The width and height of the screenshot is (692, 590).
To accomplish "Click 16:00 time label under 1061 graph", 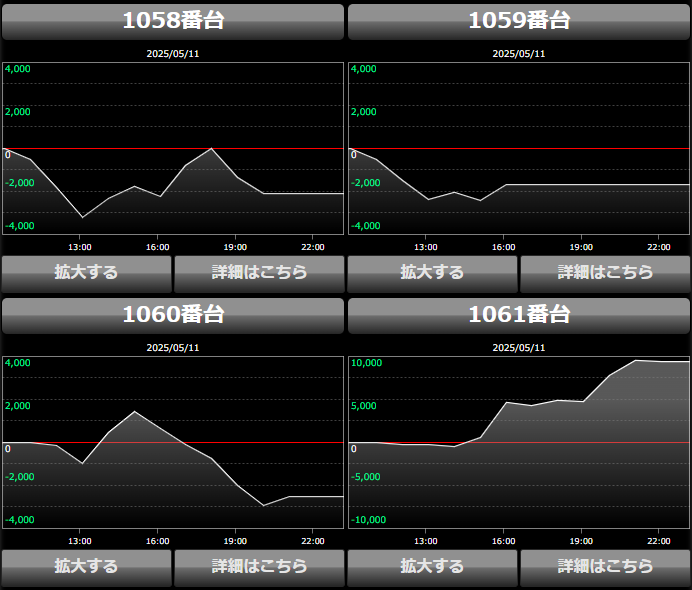I will (x=504, y=541).
